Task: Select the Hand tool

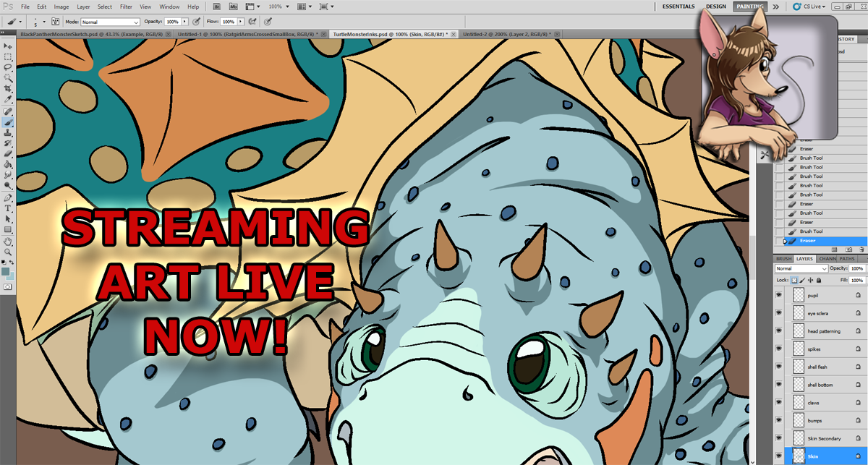Action: 8,241
